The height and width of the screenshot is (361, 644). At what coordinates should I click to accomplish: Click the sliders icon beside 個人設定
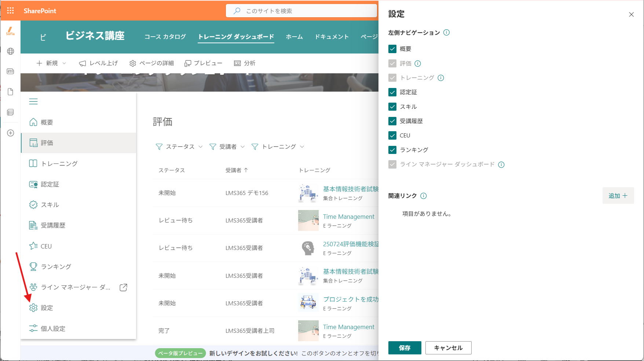click(x=33, y=328)
